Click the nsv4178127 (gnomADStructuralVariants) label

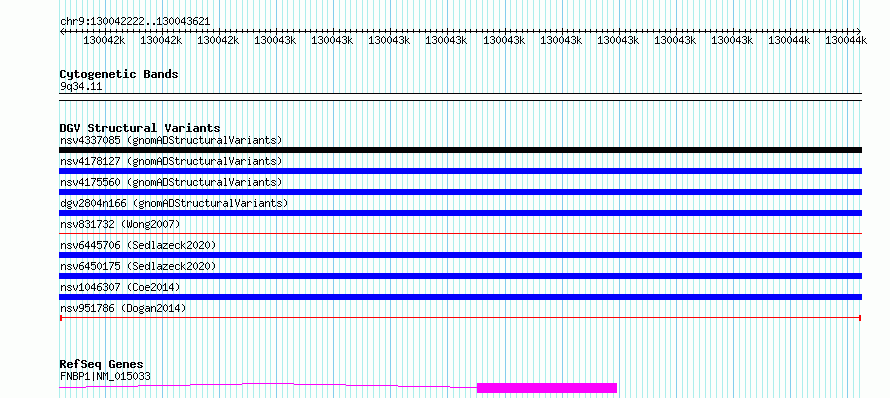pos(171,161)
